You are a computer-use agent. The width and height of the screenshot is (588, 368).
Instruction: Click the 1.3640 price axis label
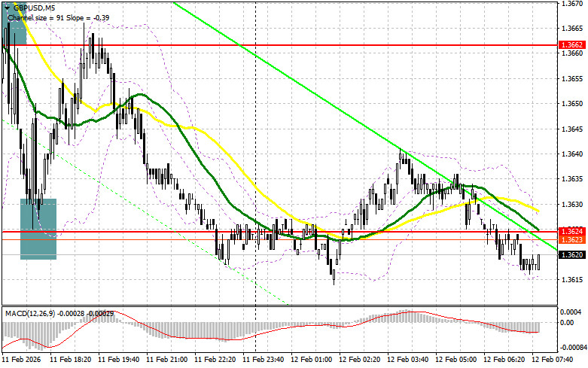tap(572, 154)
